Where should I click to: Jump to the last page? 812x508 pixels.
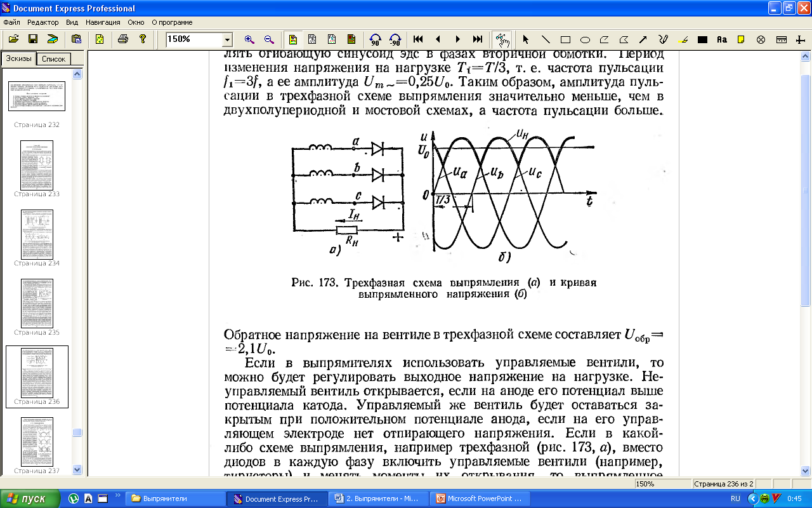[x=478, y=39]
